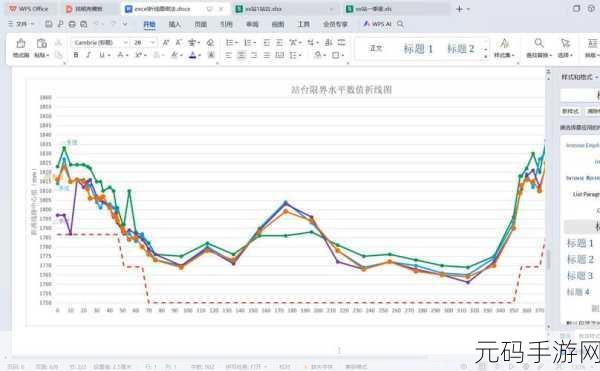Click the clear formatting eraser icon

click(210, 42)
